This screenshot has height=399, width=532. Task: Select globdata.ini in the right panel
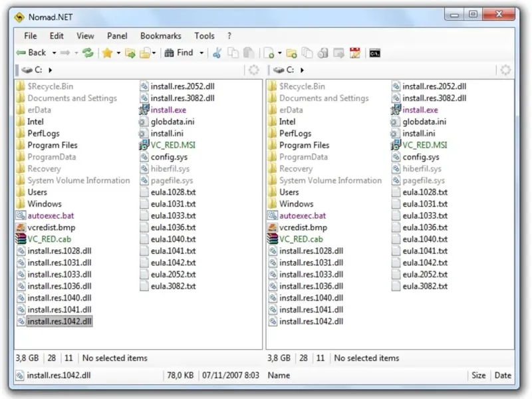[419, 122]
